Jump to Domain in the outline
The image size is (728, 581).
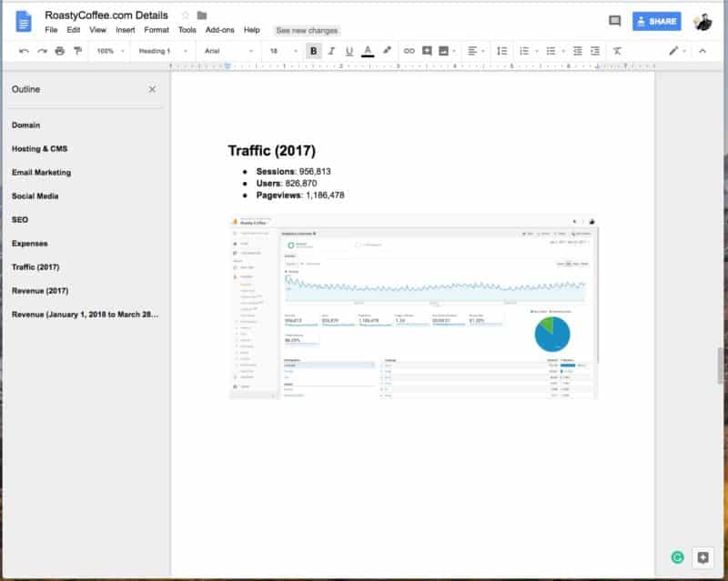[26, 125]
